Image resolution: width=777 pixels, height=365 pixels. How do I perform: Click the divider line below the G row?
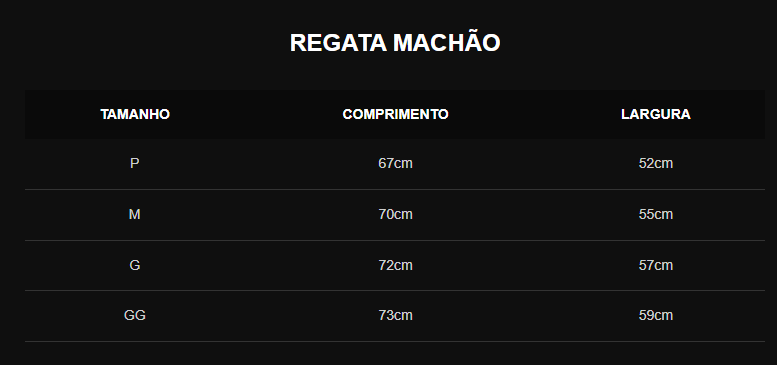click(395, 290)
